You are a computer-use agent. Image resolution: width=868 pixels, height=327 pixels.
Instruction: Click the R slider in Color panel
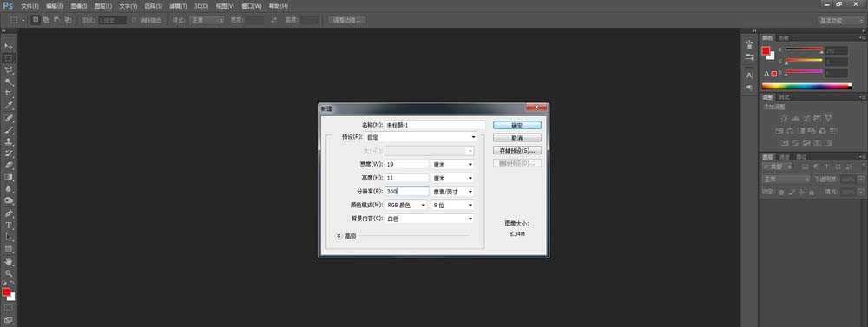(804, 50)
